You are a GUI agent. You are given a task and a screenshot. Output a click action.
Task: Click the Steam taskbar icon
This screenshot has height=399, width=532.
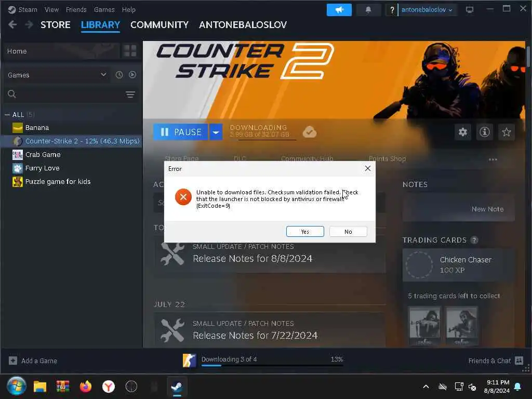[177, 387]
